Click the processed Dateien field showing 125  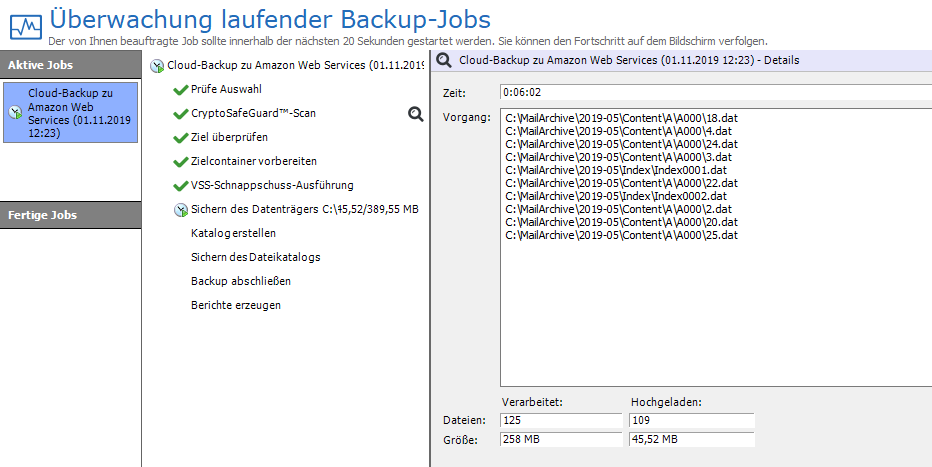pyautogui.click(x=561, y=420)
